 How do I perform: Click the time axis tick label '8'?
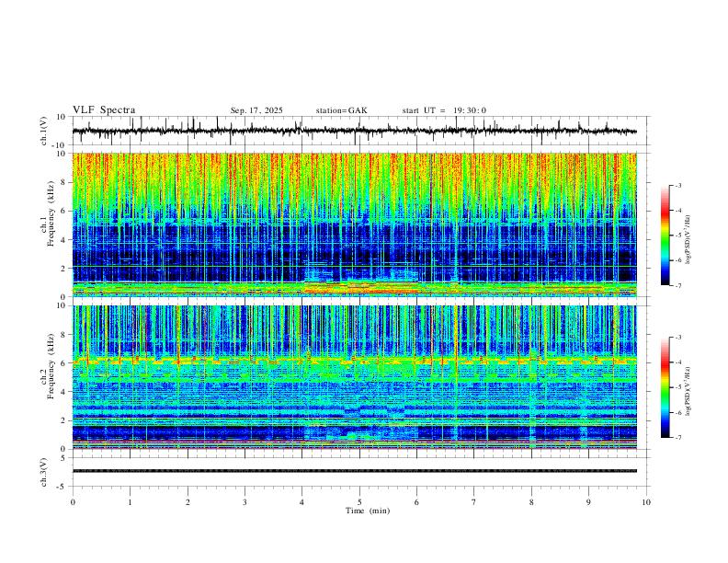click(531, 502)
